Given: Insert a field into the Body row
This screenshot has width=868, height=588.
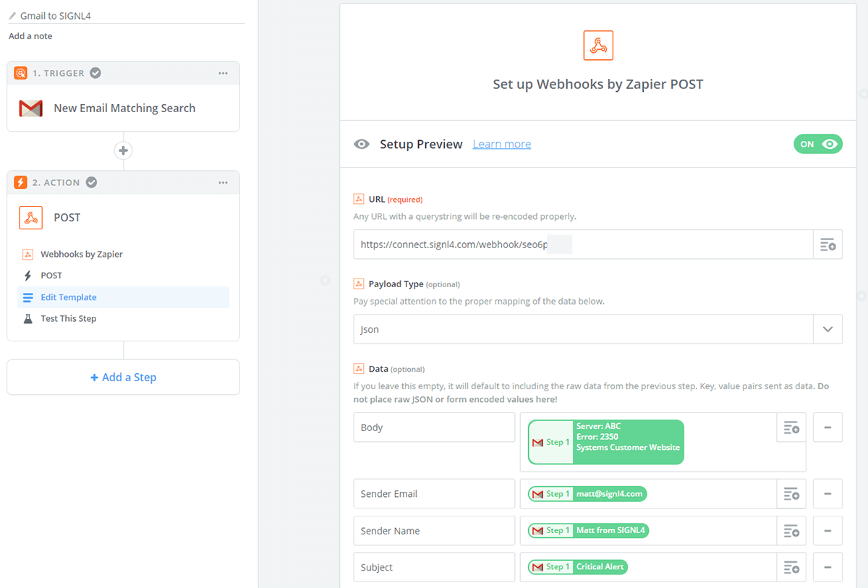Looking at the screenshot, I should [791, 427].
